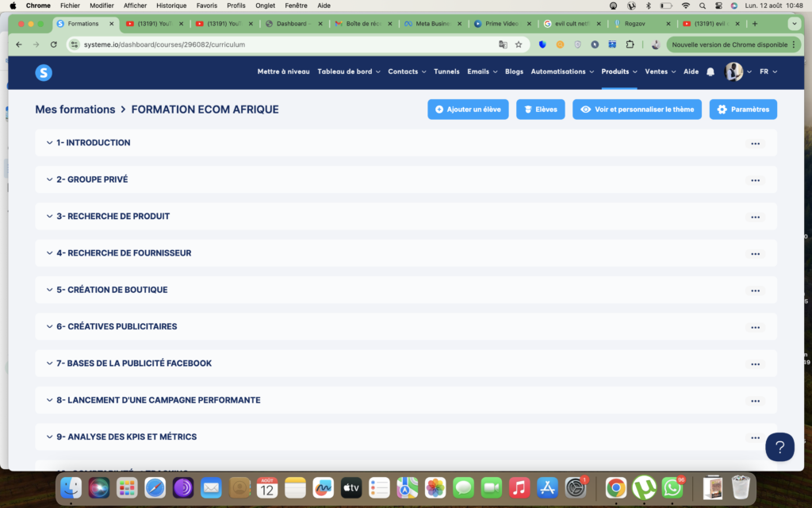Click the Ajouter un élève button
The height and width of the screenshot is (508, 812).
tap(468, 110)
